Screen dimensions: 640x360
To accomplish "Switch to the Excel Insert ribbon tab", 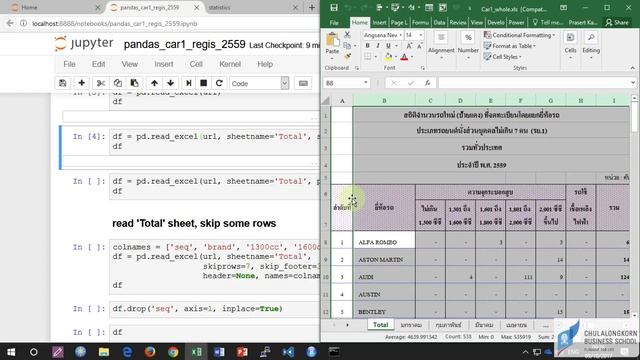I will click(x=379, y=22).
